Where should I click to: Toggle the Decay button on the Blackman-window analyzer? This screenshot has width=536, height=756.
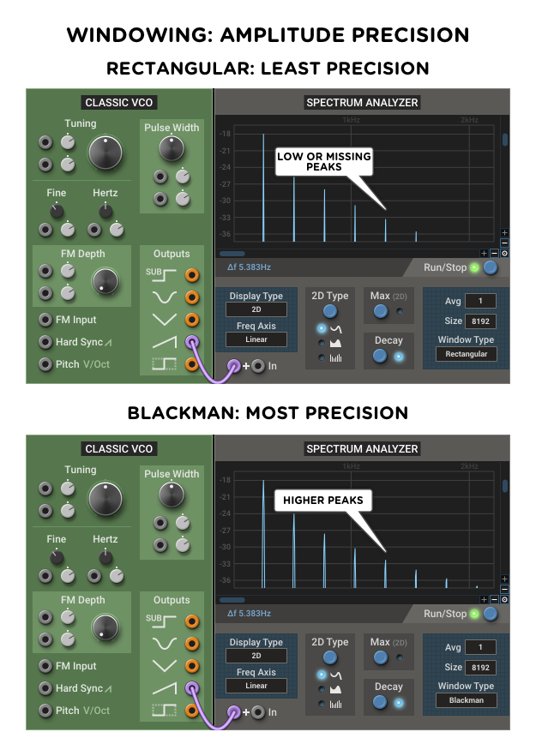point(380,702)
